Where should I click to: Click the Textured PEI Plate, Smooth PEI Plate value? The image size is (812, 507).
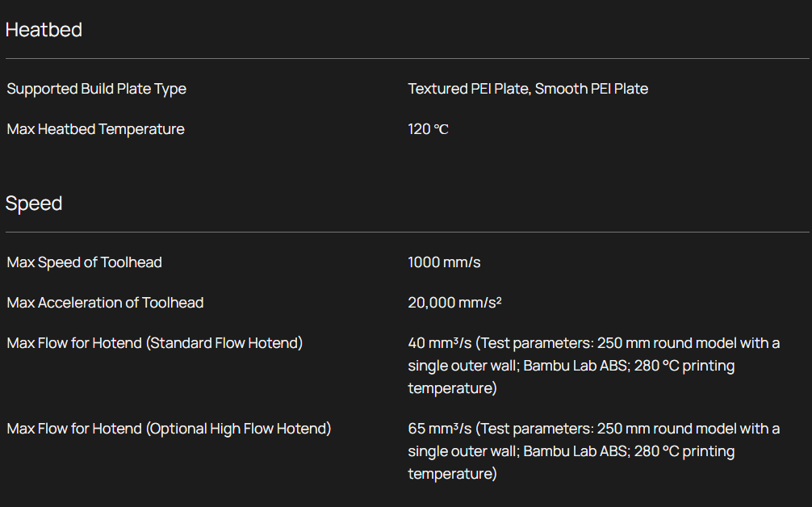coord(528,89)
